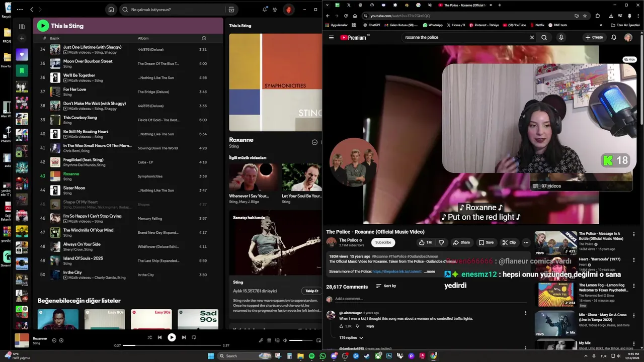Seek within Spotify song progress bar

click(172, 345)
